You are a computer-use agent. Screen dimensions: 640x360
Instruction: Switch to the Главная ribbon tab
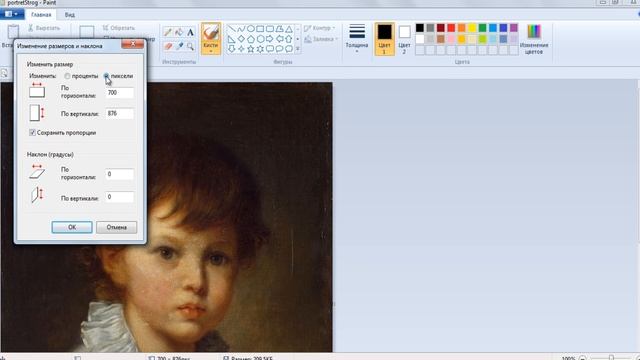(x=41, y=15)
